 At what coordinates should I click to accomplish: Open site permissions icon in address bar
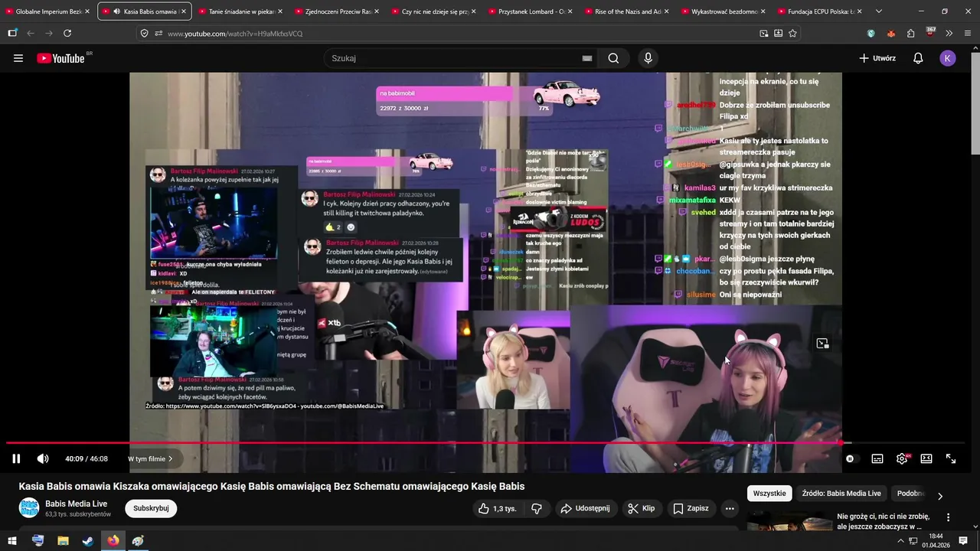coord(158,34)
